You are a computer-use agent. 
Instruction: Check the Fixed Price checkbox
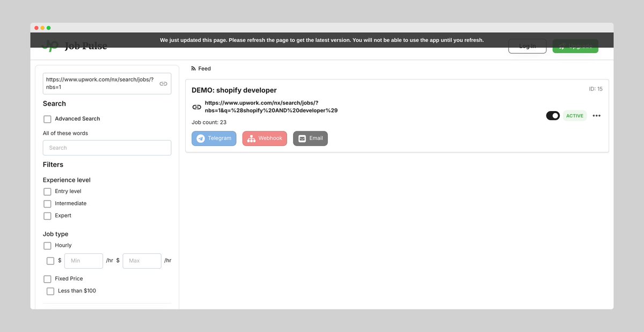47,279
